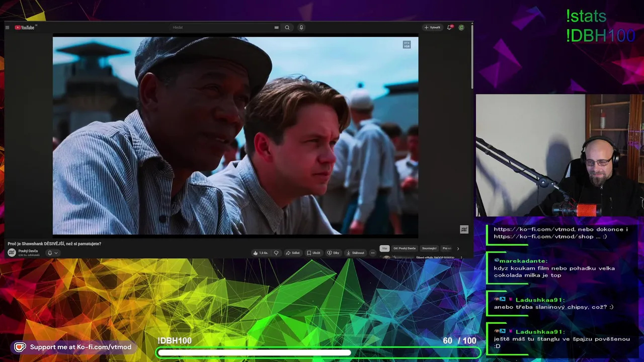The height and width of the screenshot is (362, 644).
Task: Open the three-dot more actions menu
Action: [x=372, y=253]
